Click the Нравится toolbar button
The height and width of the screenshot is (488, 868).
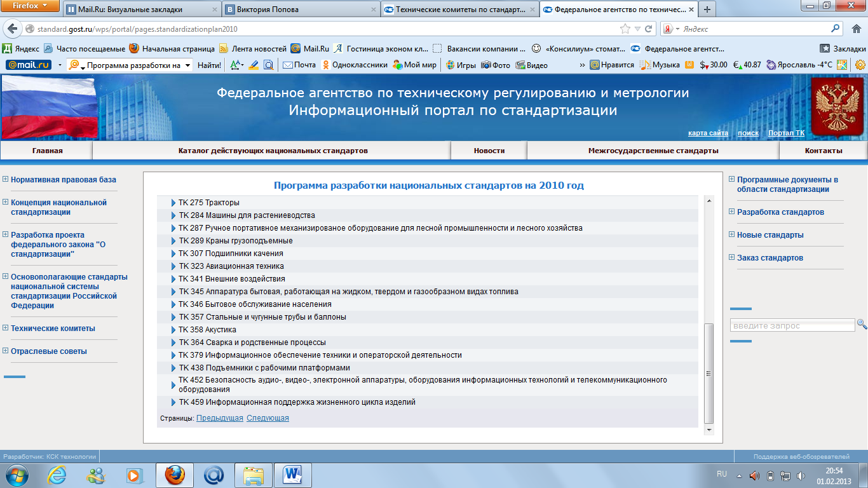[x=612, y=65]
